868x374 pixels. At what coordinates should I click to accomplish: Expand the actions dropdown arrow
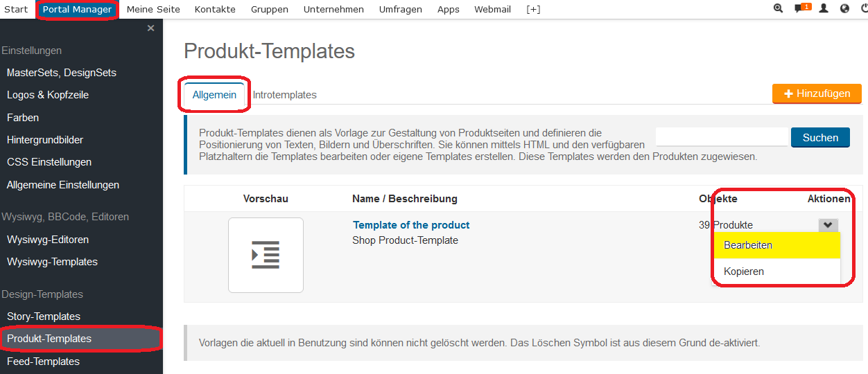828,225
